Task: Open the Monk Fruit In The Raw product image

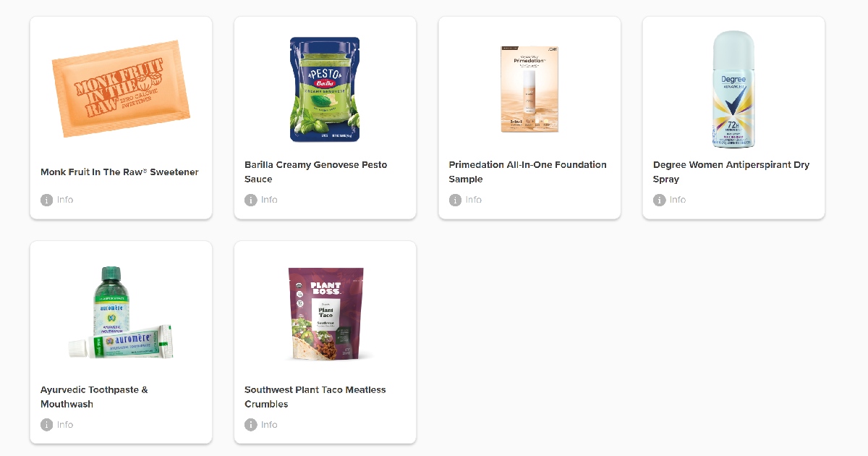Action: click(x=121, y=89)
